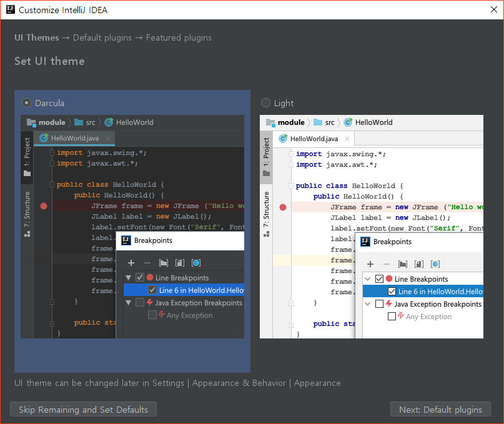Collapse Java Exception Breakpoints tree in Darcula preview
The image size is (504, 424).
pyautogui.click(x=129, y=302)
